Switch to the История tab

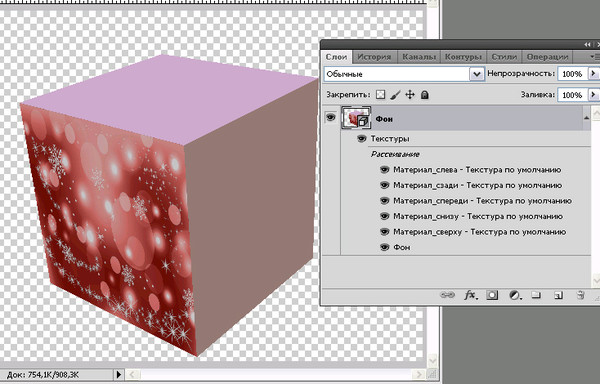(x=374, y=57)
